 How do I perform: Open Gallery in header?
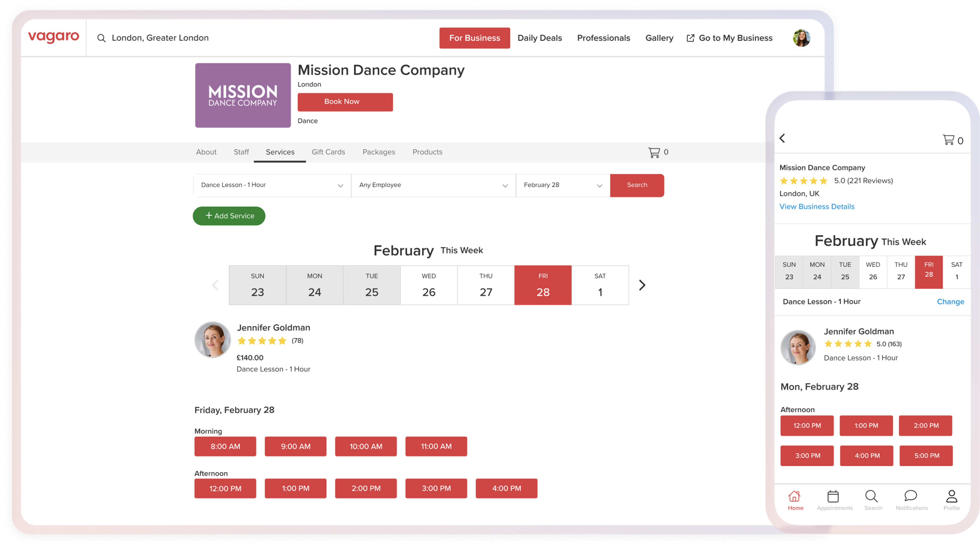tap(659, 38)
